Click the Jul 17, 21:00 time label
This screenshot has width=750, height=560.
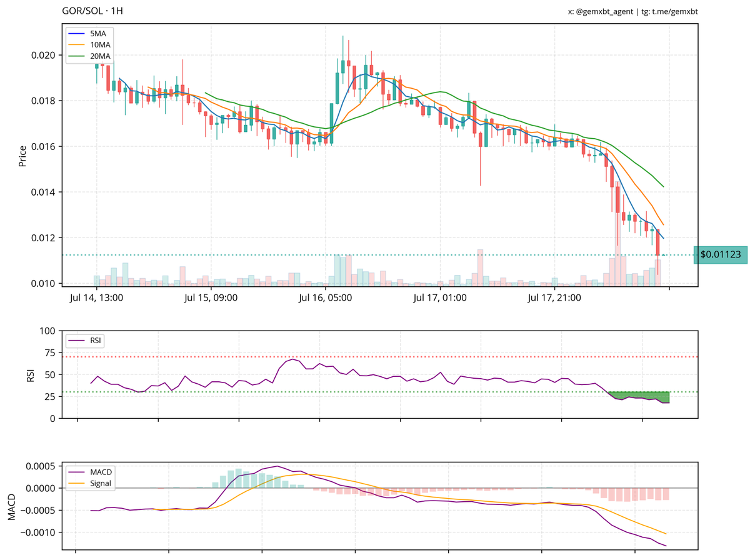(x=554, y=298)
